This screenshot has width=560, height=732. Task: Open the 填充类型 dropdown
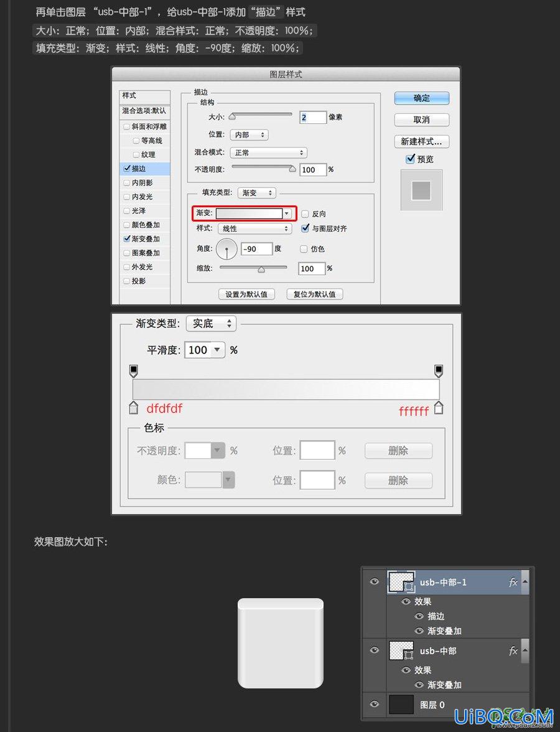[x=256, y=192]
